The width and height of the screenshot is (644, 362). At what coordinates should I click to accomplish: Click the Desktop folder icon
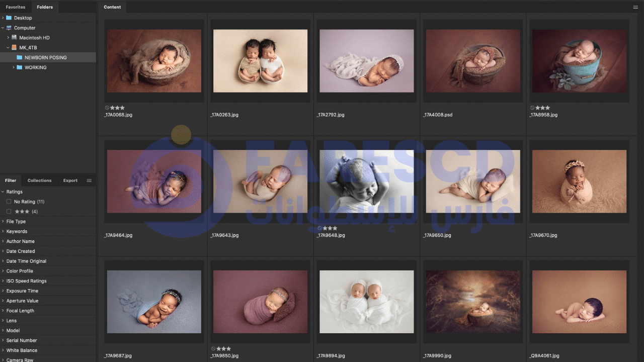(x=9, y=18)
